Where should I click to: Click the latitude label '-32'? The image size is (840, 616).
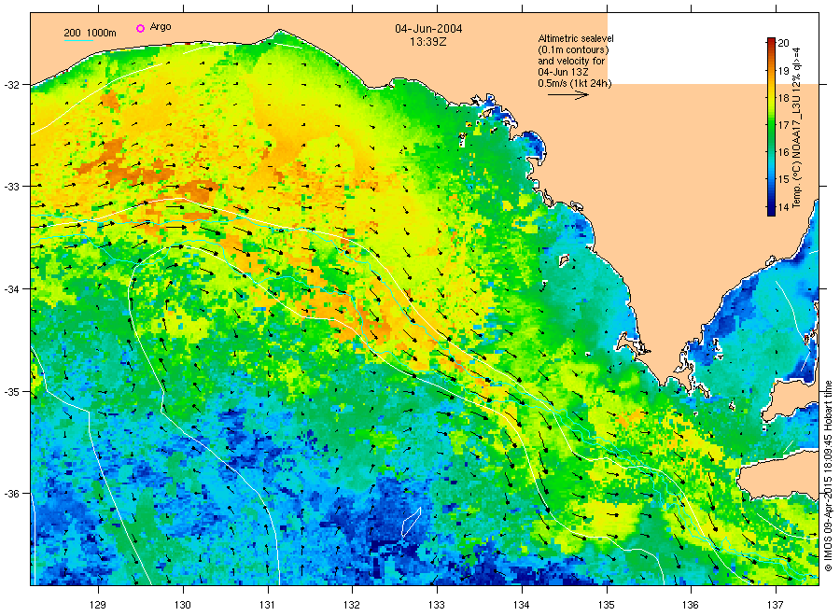pyautogui.click(x=12, y=85)
